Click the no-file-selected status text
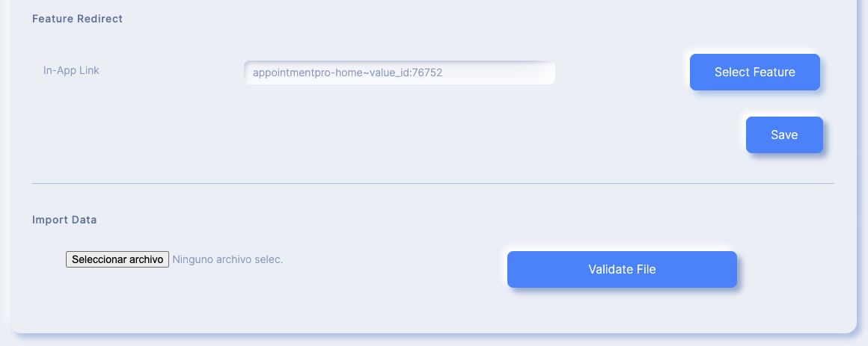Viewport: 868px width, 346px height. click(x=227, y=259)
